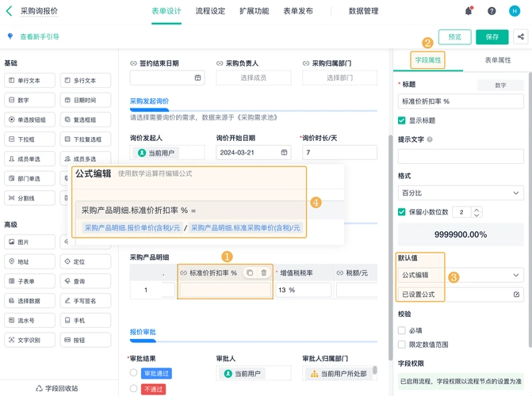This screenshot has width=532, height=396.
Task: Click the 增值税税率 13 % cell
Action: point(304,290)
